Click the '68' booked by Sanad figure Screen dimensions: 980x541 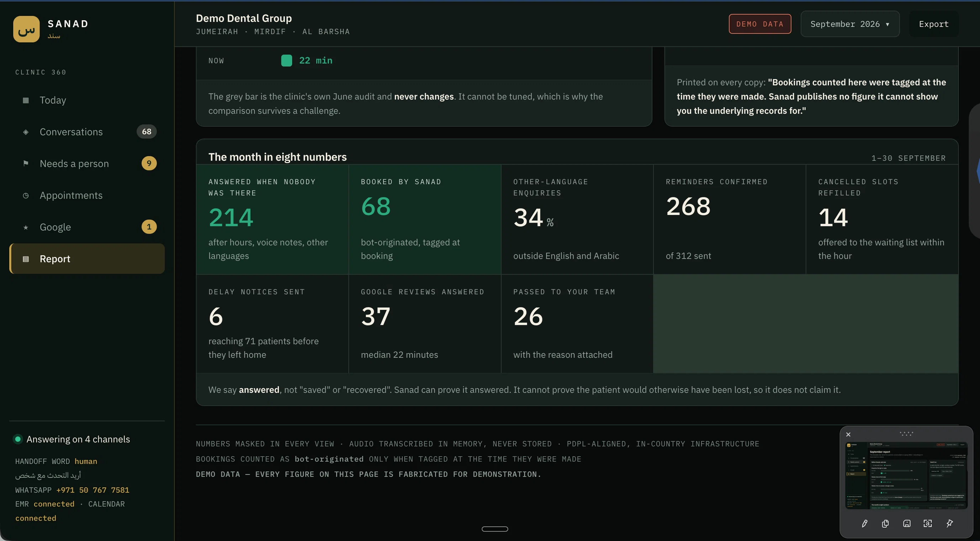pos(376,207)
